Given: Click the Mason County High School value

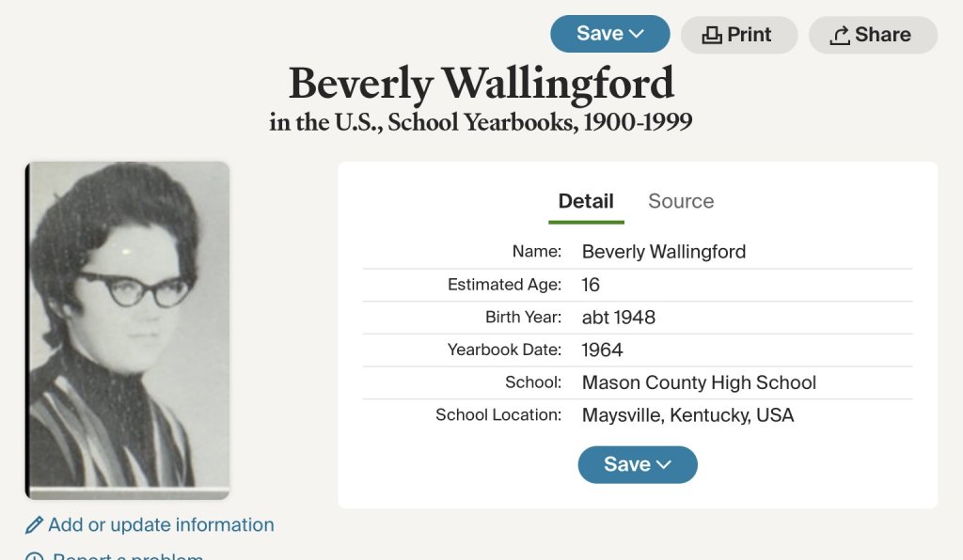Looking at the screenshot, I should tap(699, 382).
